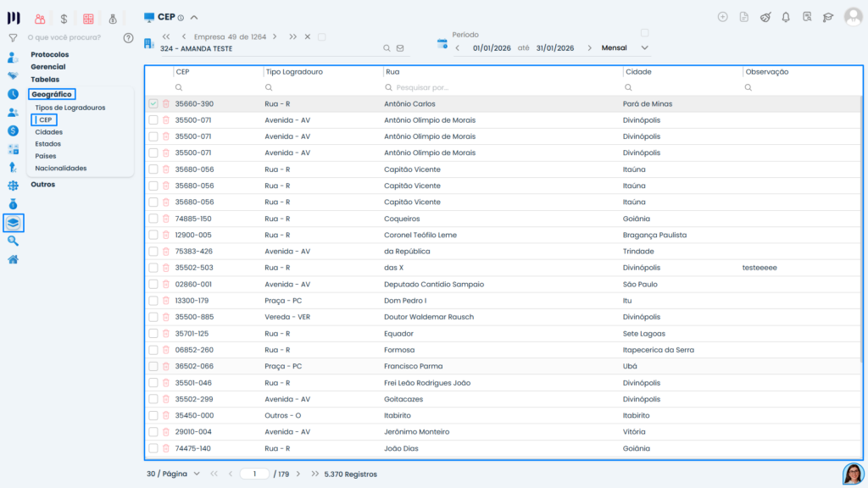Open the home icon in left sidebar
The height and width of the screenshot is (488, 868).
point(13,259)
